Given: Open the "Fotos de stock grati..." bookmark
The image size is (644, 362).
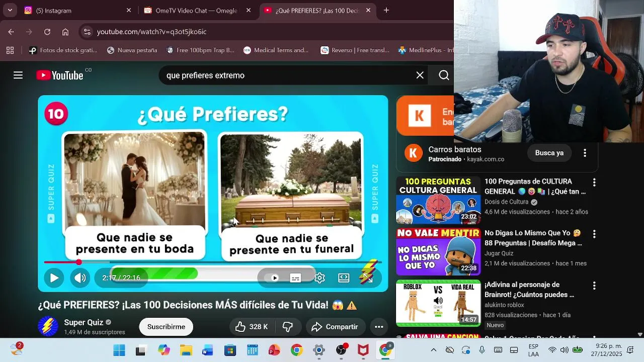Looking at the screenshot, I should point(63,50).
